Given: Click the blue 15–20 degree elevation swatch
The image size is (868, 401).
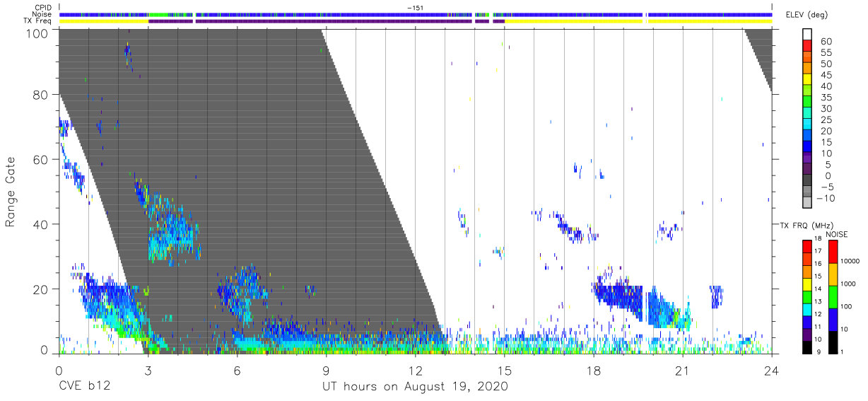Looking at the screenshot, I should pos(807,136).
